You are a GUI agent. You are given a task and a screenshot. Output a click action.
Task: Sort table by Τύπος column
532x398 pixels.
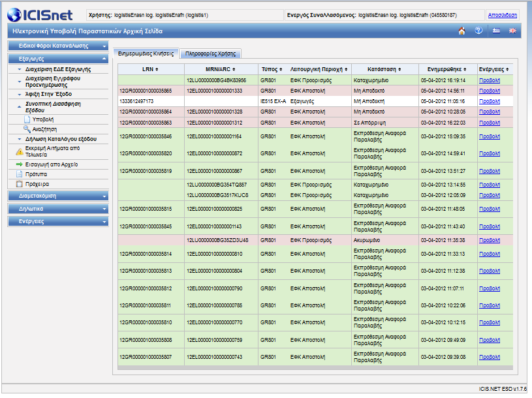click(272, 69)
